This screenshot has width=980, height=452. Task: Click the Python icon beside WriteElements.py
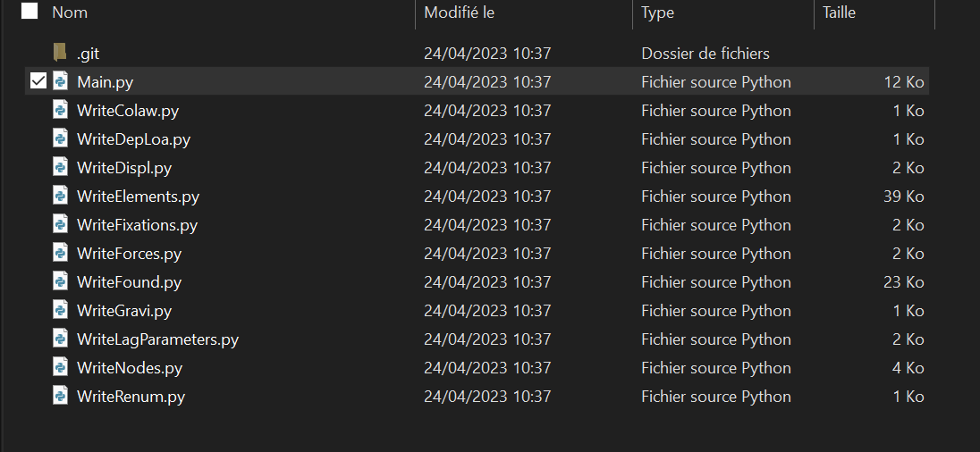click(x=60, y=196)
